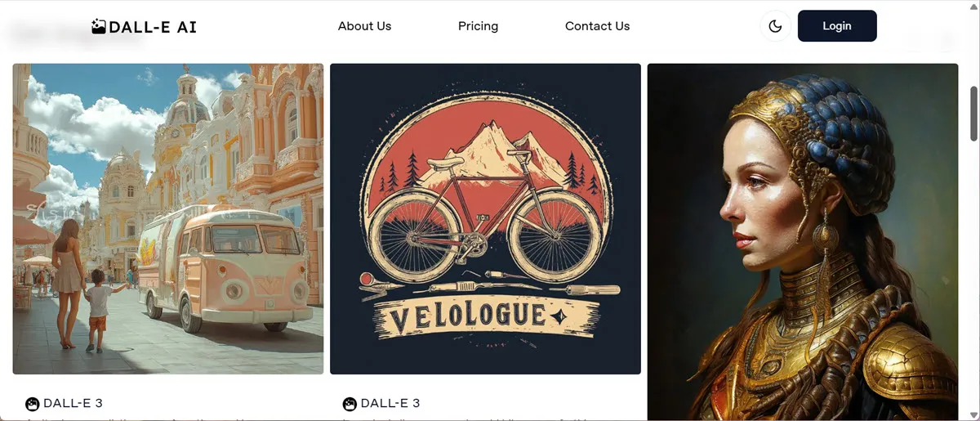Screen dimensions: 980x421
Task: Click the DALL-E 3 icon under Velologue image
Action: [x=350, y=403]
